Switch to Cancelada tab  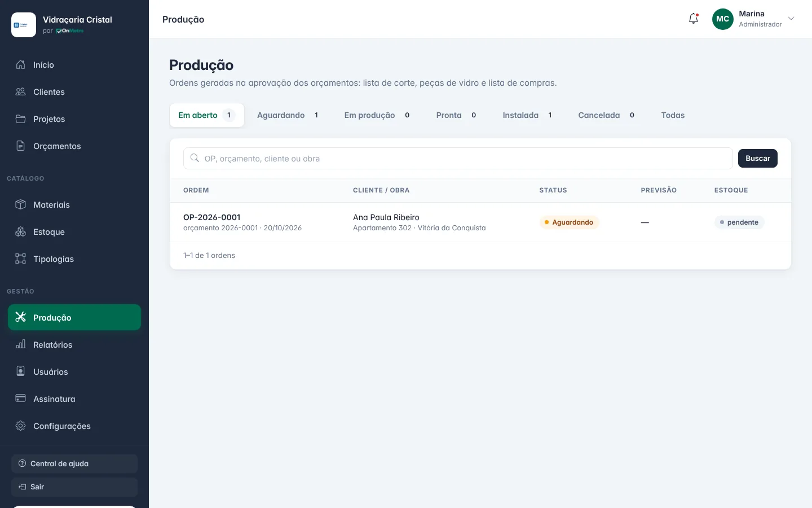click(x=607, y=115)
